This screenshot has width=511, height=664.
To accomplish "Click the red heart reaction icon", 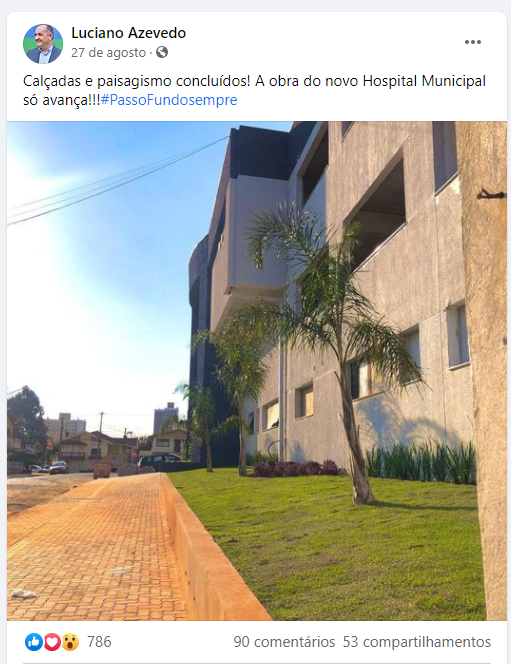I will point(52,642).
